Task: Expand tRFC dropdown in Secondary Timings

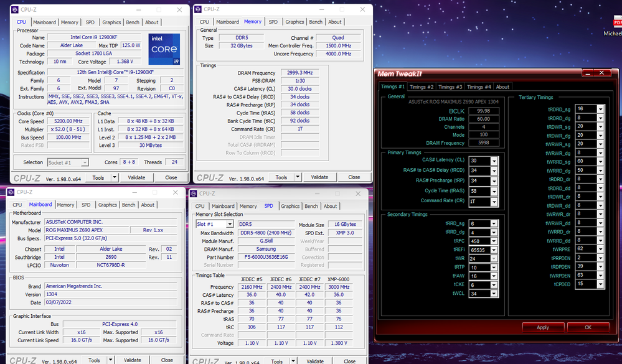Action: tap(494, 241)
